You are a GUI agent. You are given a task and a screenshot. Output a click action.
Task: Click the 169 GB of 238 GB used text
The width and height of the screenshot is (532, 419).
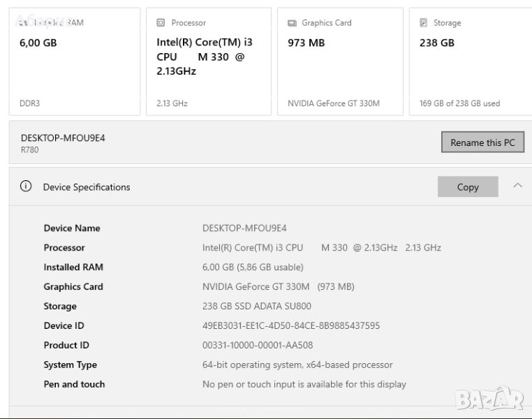459,103
